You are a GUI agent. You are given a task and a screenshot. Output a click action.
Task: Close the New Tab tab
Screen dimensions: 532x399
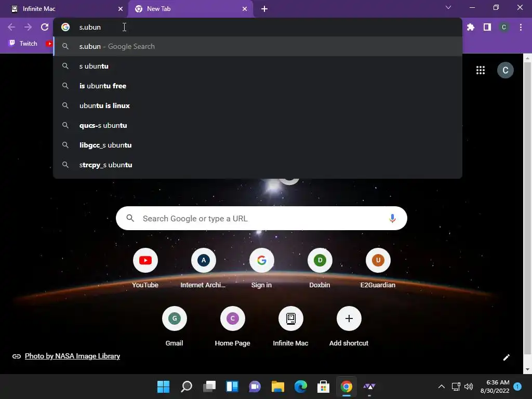tap(245, 9)
